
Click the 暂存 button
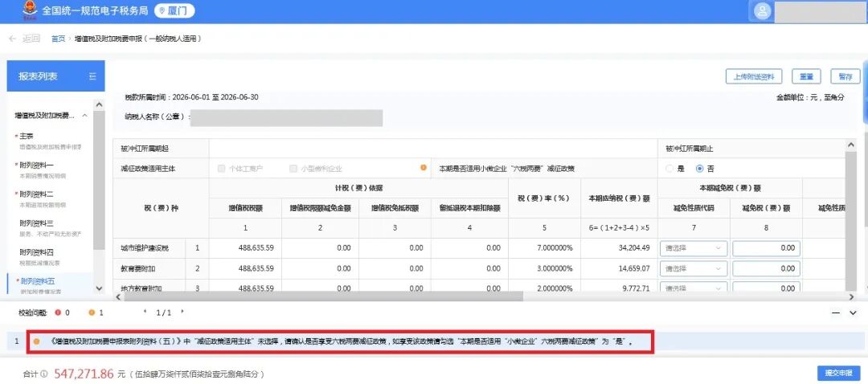click(845, 77)
